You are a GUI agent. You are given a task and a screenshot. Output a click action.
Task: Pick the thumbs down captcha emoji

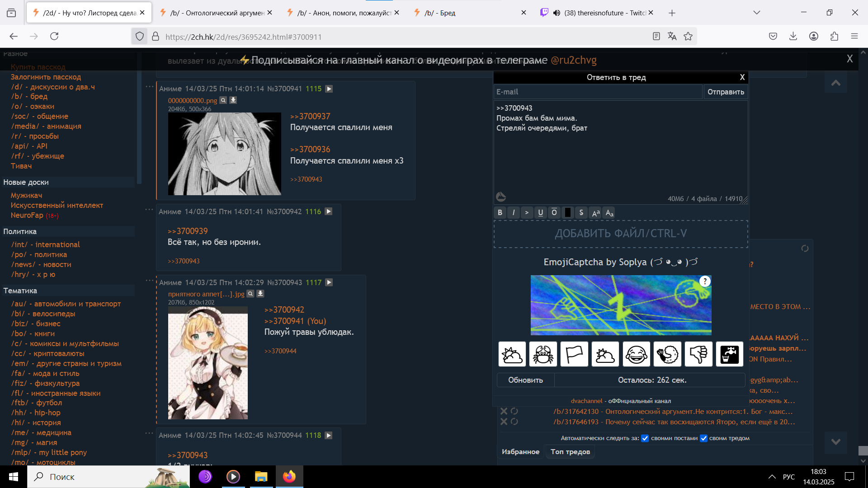pos(698,354)
